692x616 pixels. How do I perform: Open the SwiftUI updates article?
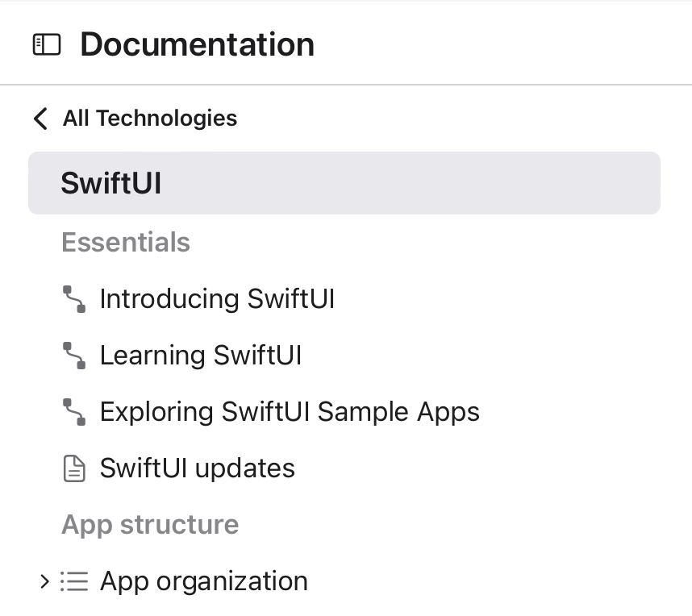tap(197, 468)
